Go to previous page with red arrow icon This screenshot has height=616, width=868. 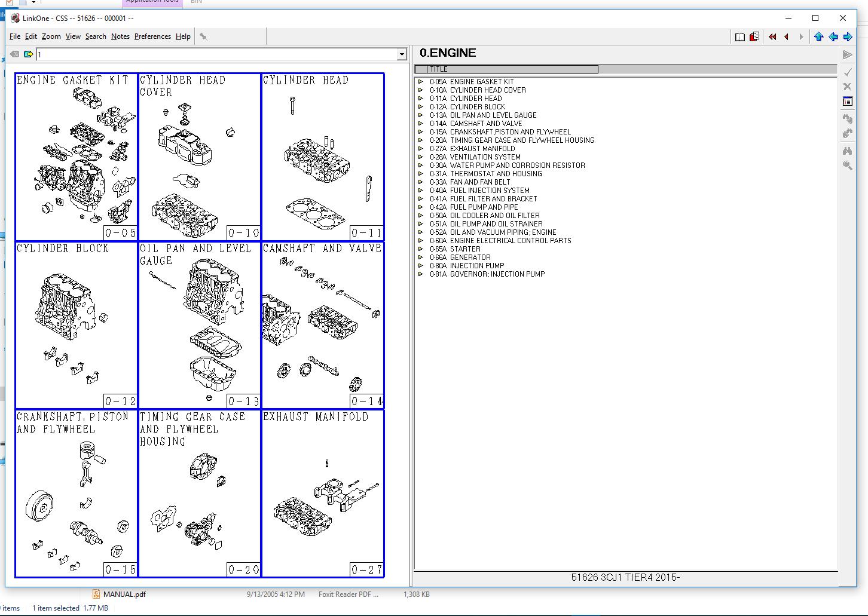[786, 36]
